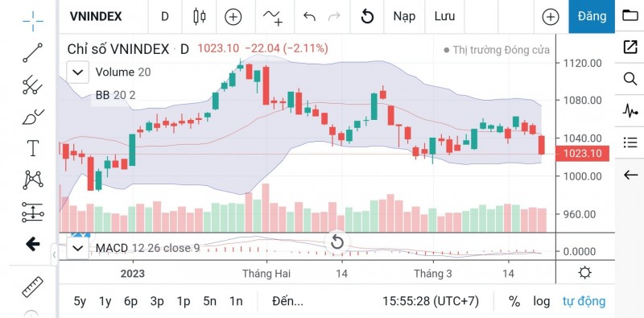The height and width of the screenshot is (318, 644).
Task: Open the pattern drawing tool
Action: point(33,180)
